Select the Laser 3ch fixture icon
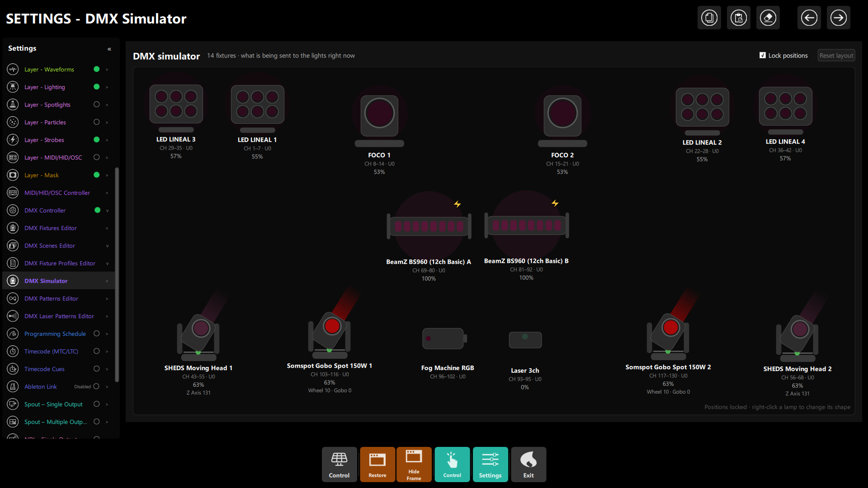 tap(525, 340)
